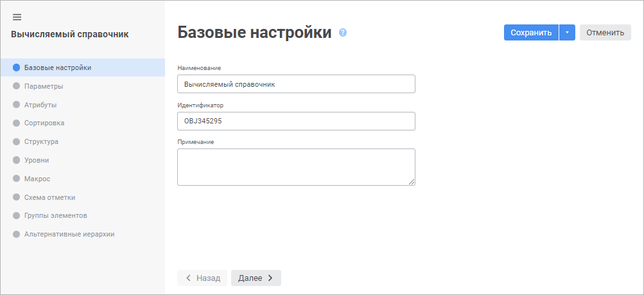The height and width of the screenshot is (295, 644).
Task: Focus the Наименование text field
Action: (296, 84)
